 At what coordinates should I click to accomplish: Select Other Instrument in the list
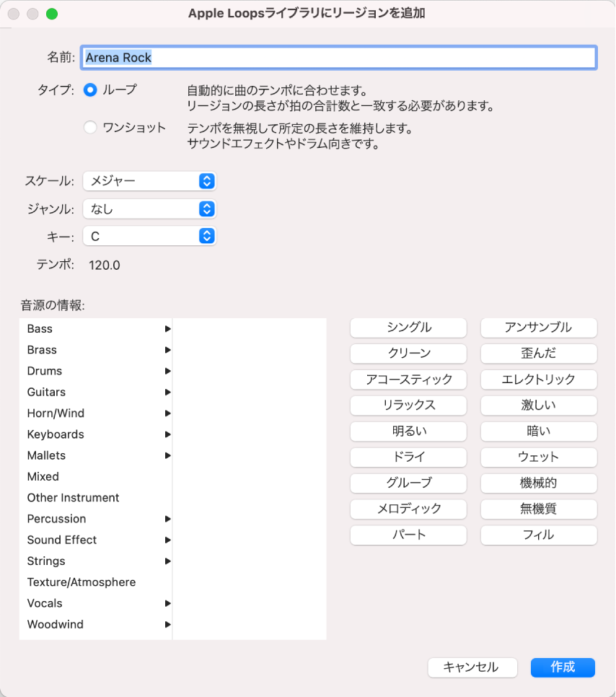click(x=95, y=498)
